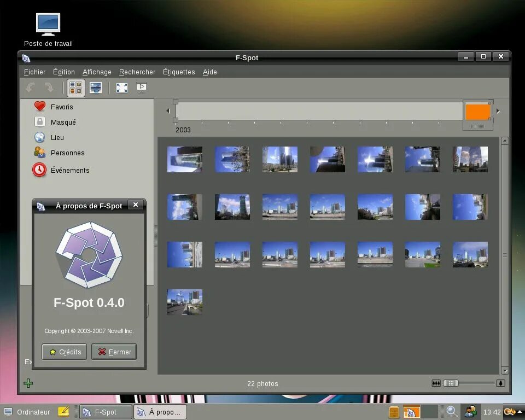Click the rotate right toolbar icon
The width and height of the screenshot is (525, 420).
click(x=49, y=87)
